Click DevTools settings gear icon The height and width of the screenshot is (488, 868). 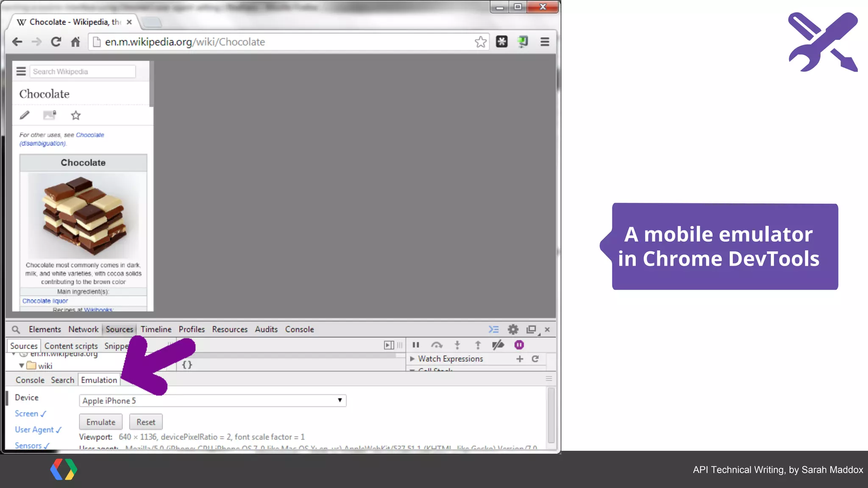point(513,329)
